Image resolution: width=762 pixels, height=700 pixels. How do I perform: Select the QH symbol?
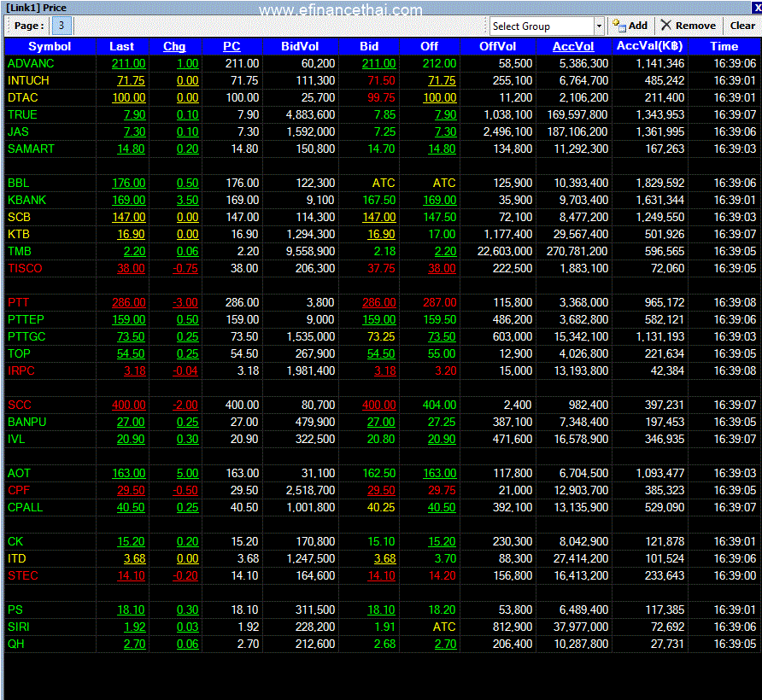pyautogui.click(x=15, y=644)
